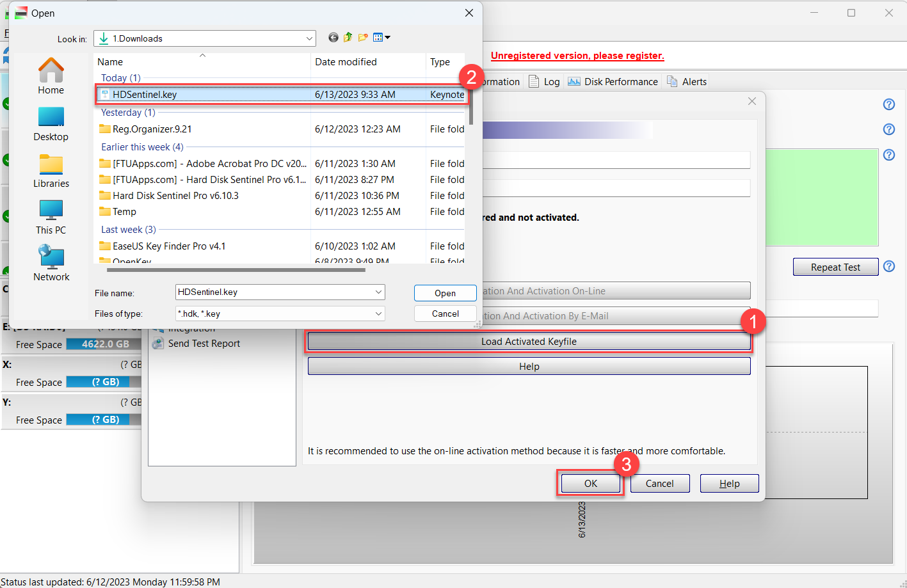Choose This PC in the places bar
The image size is (907, 588).
tap(51, 218)
